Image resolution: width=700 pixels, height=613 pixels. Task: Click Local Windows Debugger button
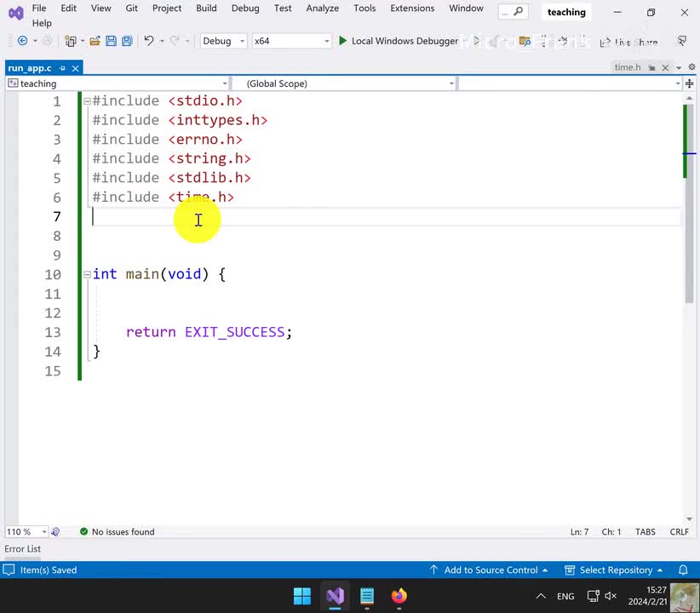pos(399,41)
